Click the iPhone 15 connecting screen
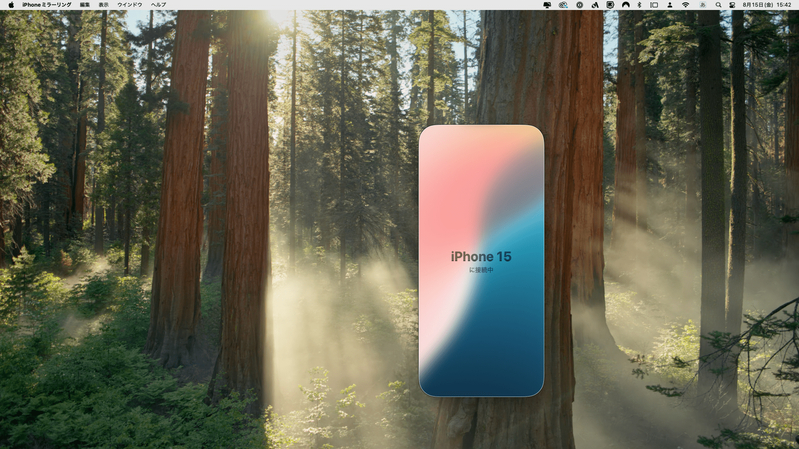The image size is (799, 449). tap(481, 260)
